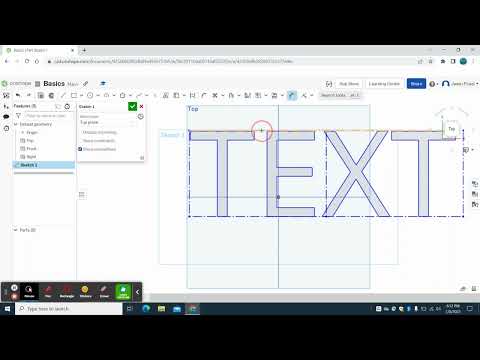Click the browser address bar
Image resolution: width=480 pixels, height=360 pixels.
tap(230, 61)
